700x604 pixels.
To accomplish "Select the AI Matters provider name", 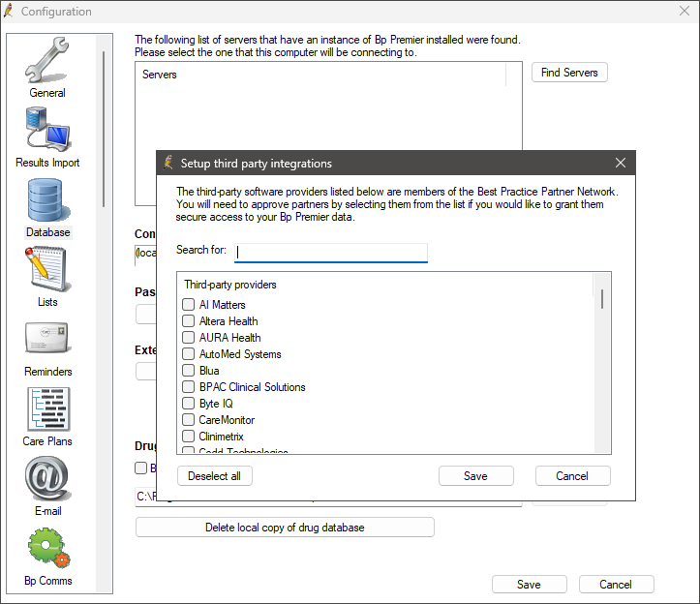I will tap(223, 305).
